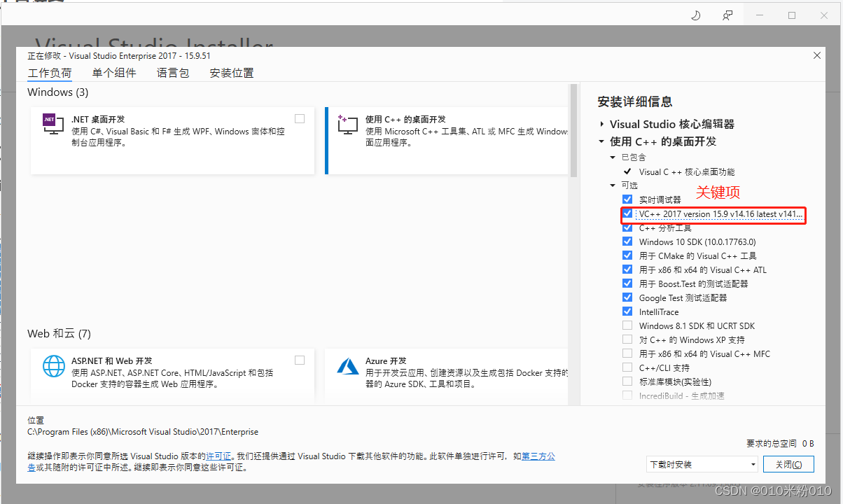The image size is (843, 504).
Task: Uncheck the Boost.Test 测试适配器 checkbox
Action: tap(627, 283)
